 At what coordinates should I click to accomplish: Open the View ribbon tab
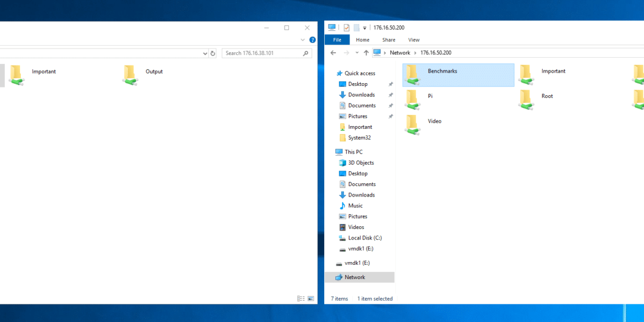click(x=414, y=40)
